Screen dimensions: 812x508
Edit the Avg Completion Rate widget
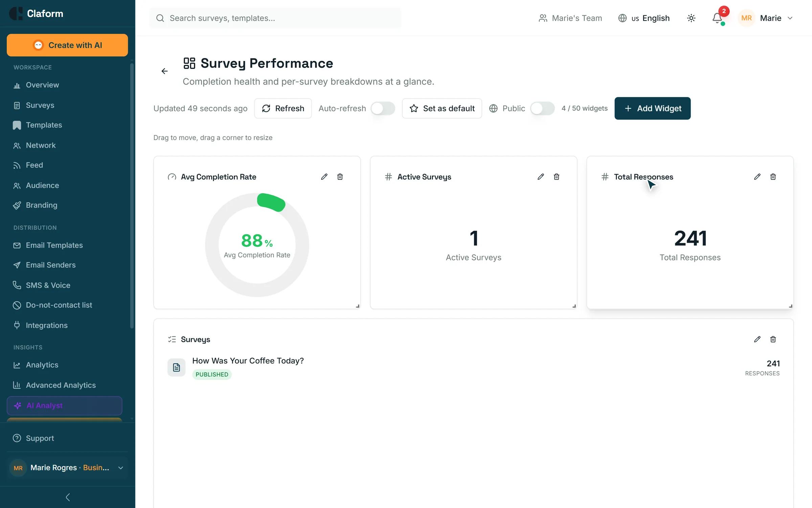point(324,177)
